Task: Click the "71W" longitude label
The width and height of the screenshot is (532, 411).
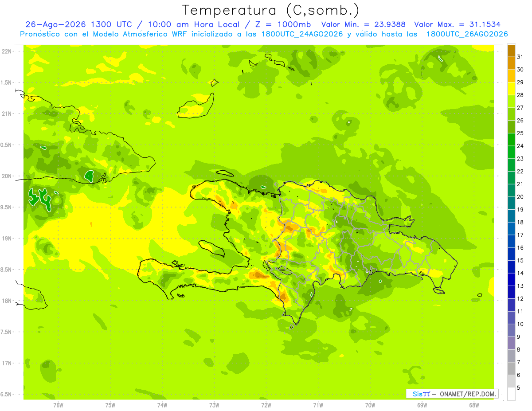Action: click(318, 405)
